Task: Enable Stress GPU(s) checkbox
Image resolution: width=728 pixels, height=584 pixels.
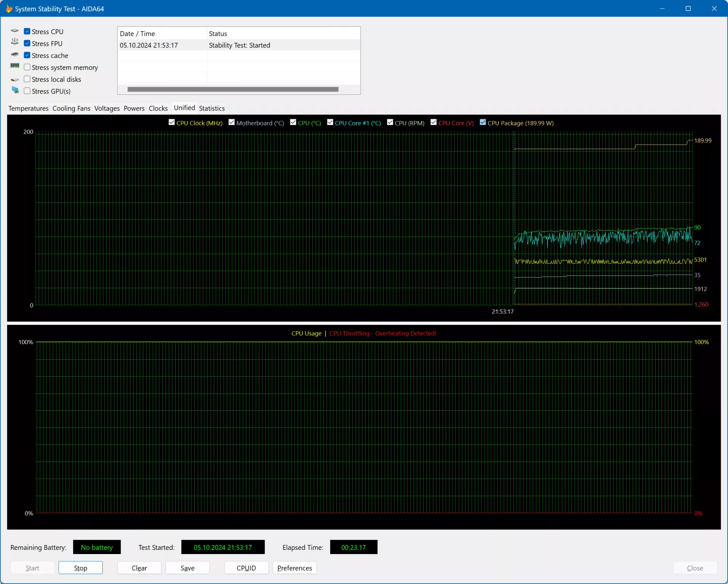Action: [27, 91]
